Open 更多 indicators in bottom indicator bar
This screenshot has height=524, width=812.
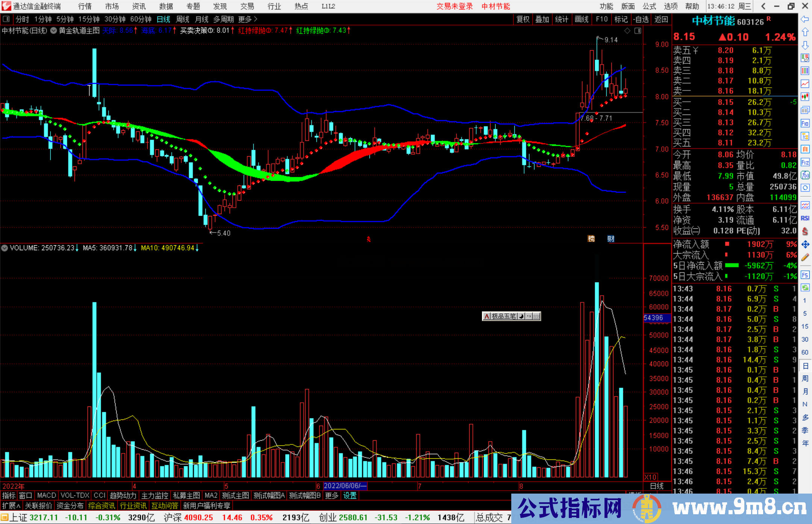tap(332, 495)
